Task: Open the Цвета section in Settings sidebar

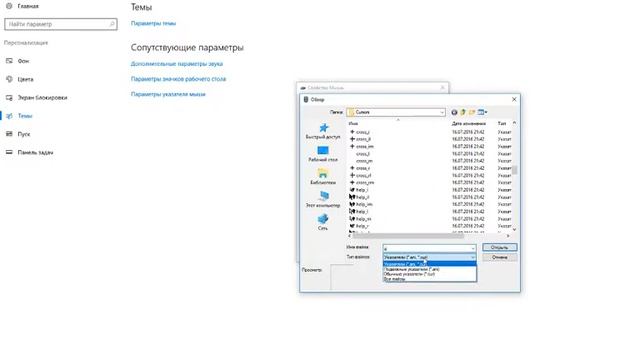Action: pyautogui.click(x=25, y=79)
